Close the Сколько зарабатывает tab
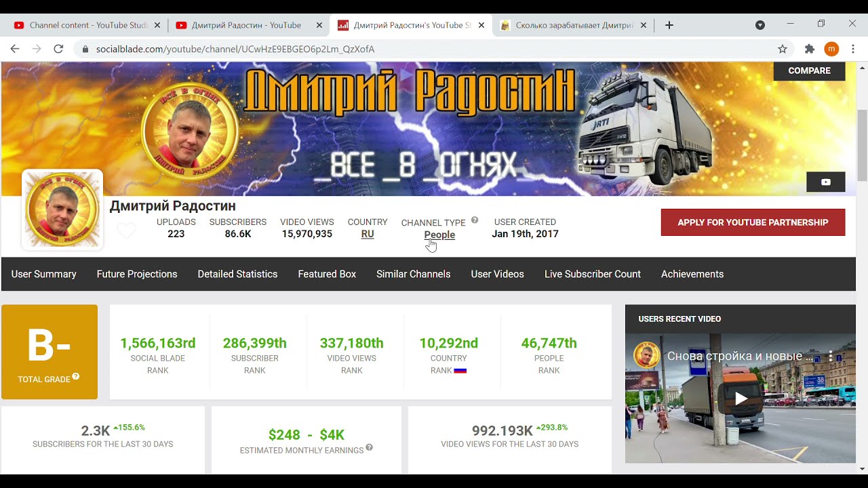868x488 pixels. point(643,25)
